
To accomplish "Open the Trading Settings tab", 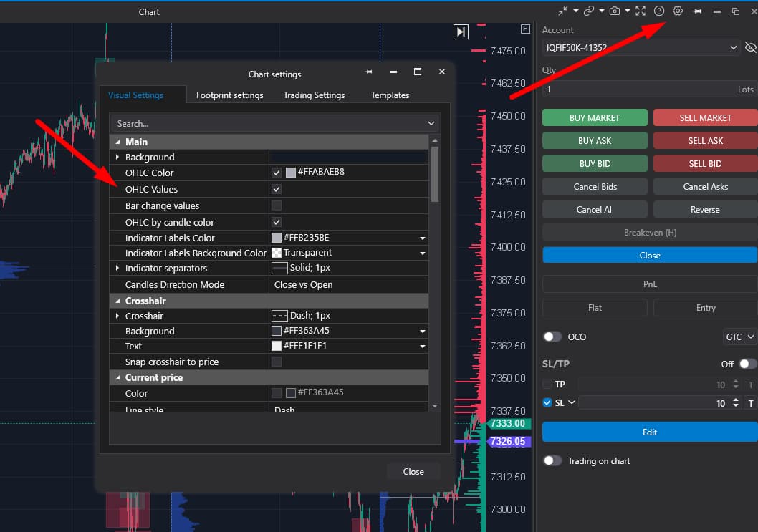I will click(315, 95).
